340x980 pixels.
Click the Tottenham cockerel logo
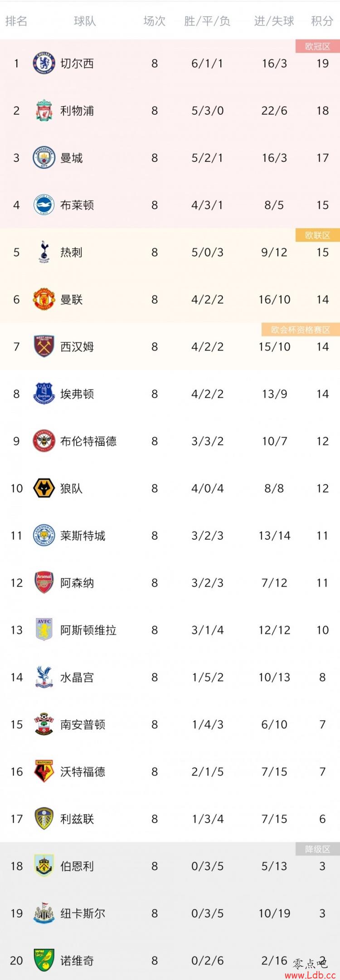(x=44, y=252)
